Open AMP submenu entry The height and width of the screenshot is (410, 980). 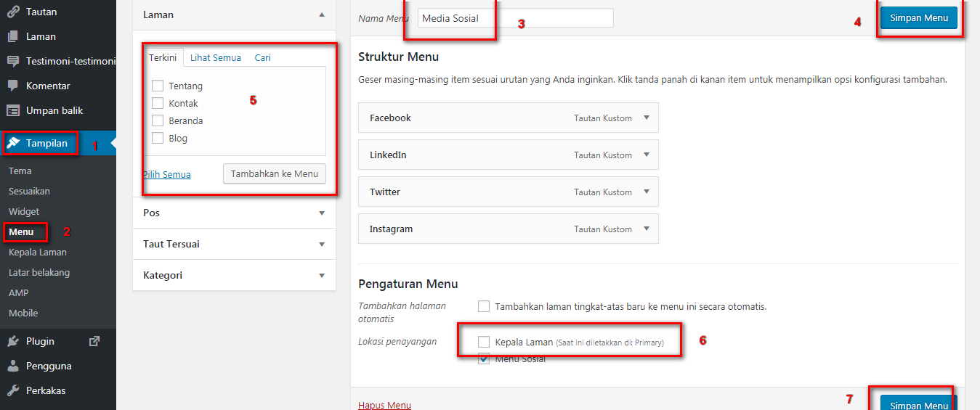tap(19, 293)
